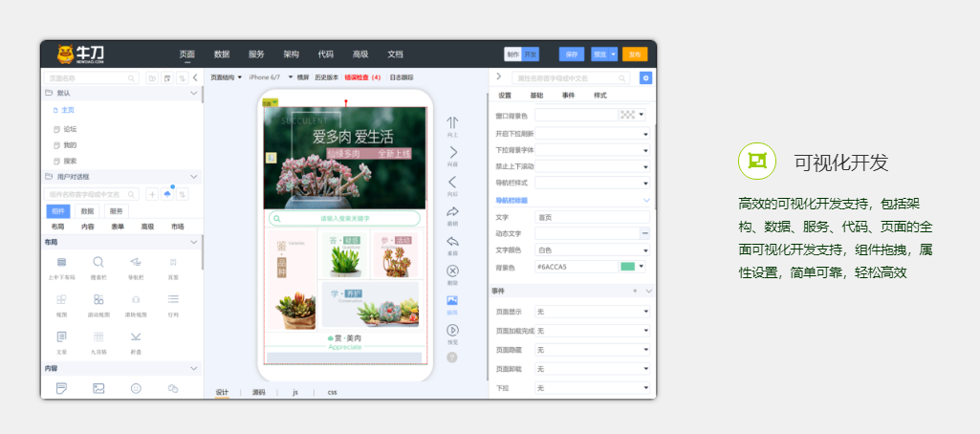The image size is (980, 434).
Task: Open the dropdown arrow beside 预览
Action: [x=614, y=54]
